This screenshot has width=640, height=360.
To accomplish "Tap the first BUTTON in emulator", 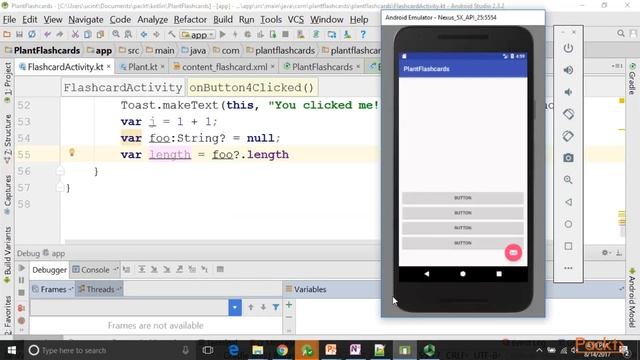I will click(463, 198).
